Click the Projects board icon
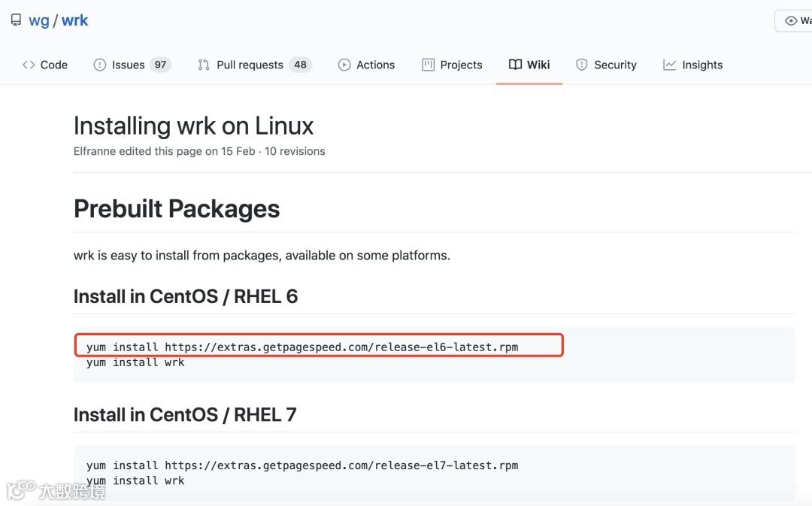 tap(429, 65)
